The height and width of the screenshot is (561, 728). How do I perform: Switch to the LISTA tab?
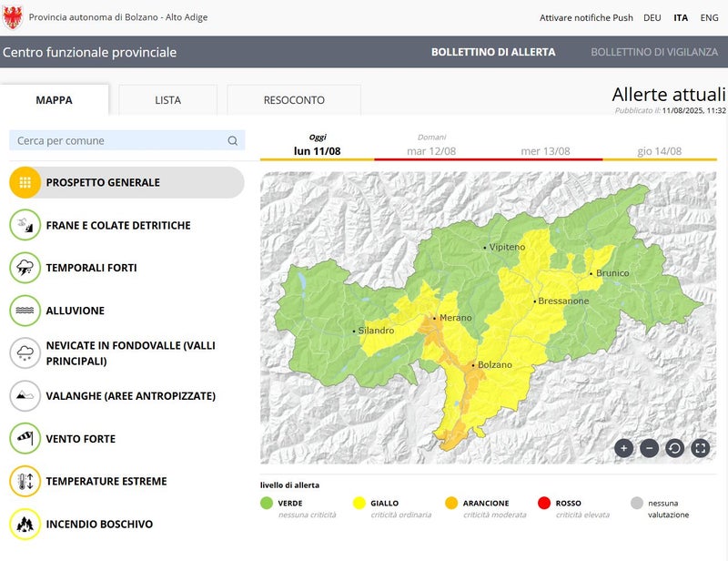coord(167,100)
